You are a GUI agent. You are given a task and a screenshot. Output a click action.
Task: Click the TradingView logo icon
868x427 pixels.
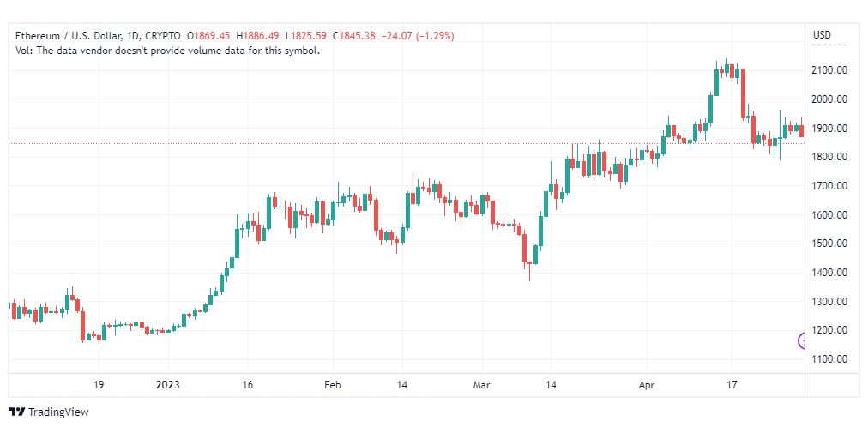tap(16, 412)
